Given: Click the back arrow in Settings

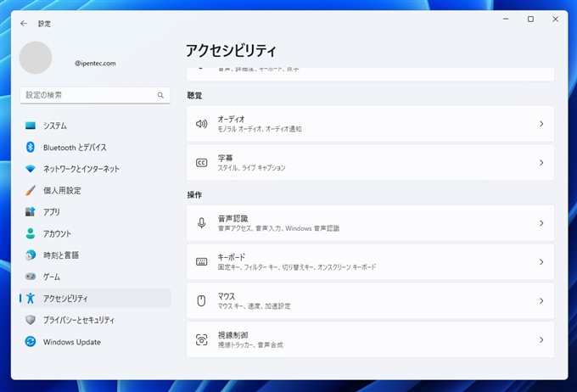Looking at the screenshot, I should [x=24, y=24].
